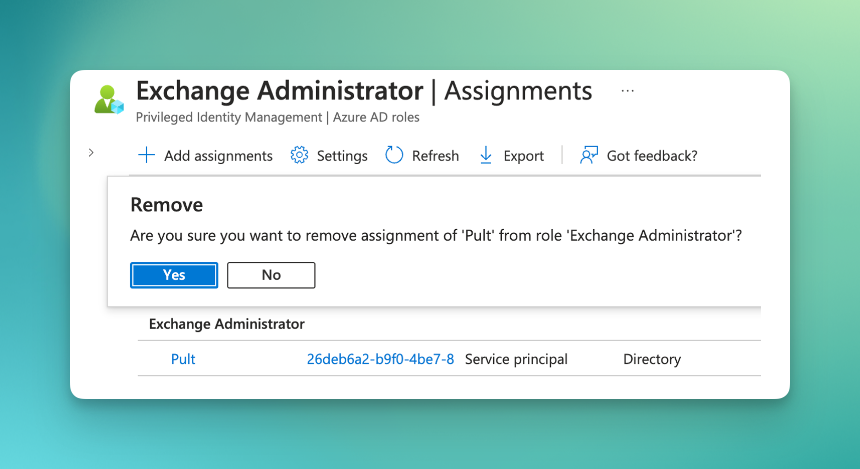This screenshot has height=469, width=860.
Task: Click the plus icon for Add assignments
Action: coord(146,155)
